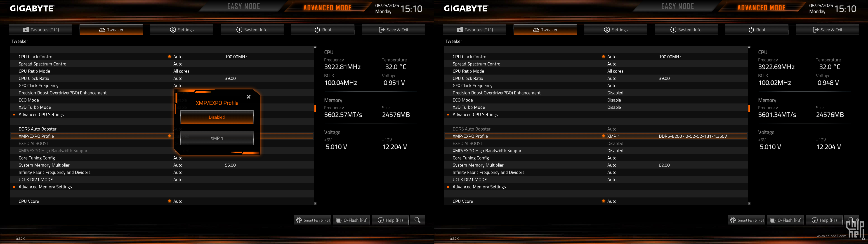This screenshot has width=868, height=244.
Task: Click star beside CPU Vcore Auto, right screen
Action: tap(604, 201)
